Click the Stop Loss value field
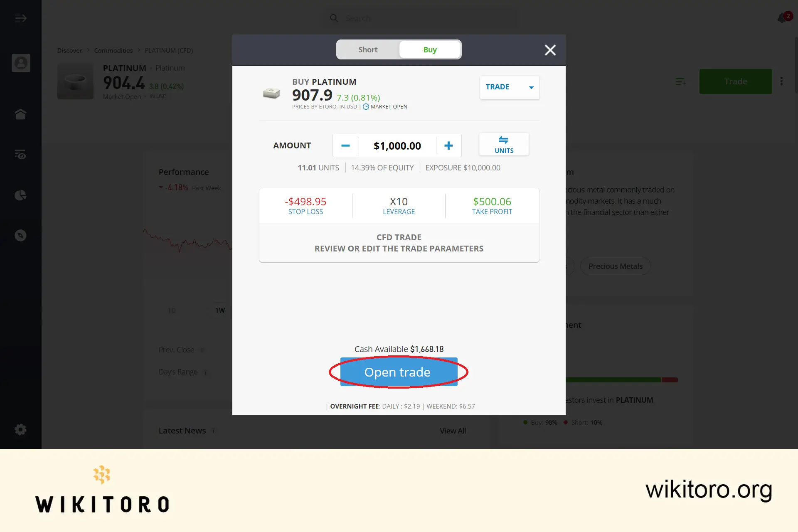Image resolution: width=798 pixels, height=532 pixels. [305, 202]
